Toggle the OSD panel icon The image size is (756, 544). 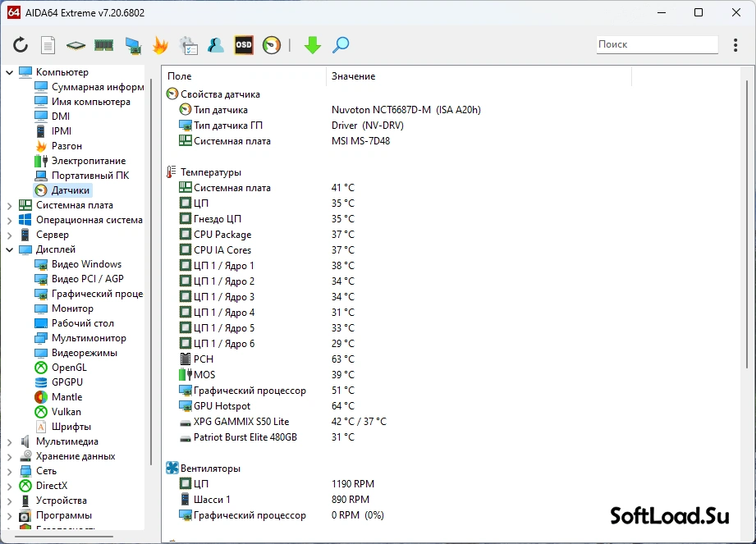(244, 45)
